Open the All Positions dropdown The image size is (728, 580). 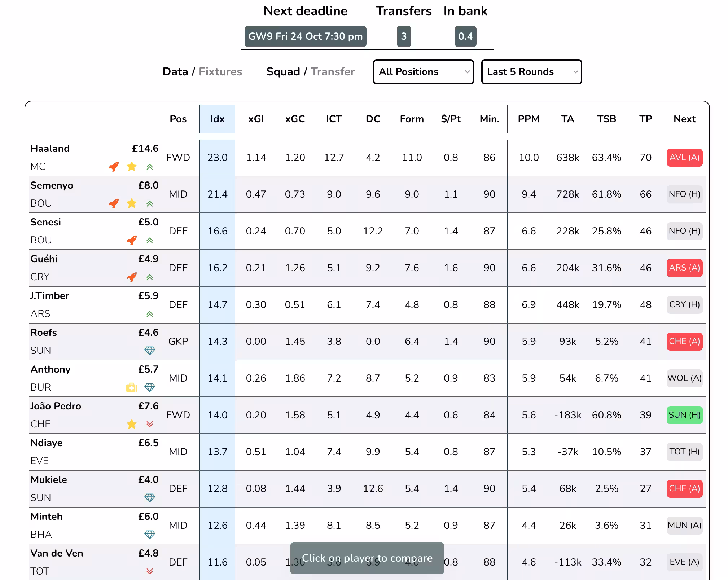tap(423, 72)
